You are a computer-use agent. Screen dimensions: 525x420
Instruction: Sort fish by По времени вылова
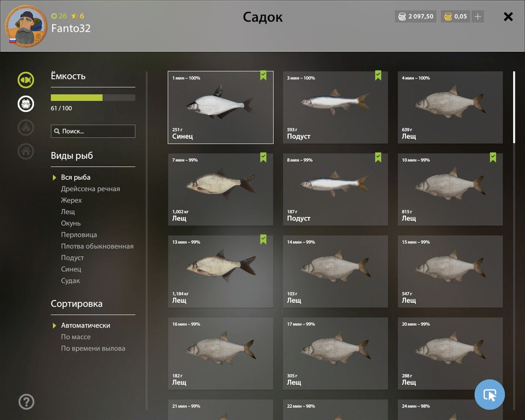(x=93, y=348)
